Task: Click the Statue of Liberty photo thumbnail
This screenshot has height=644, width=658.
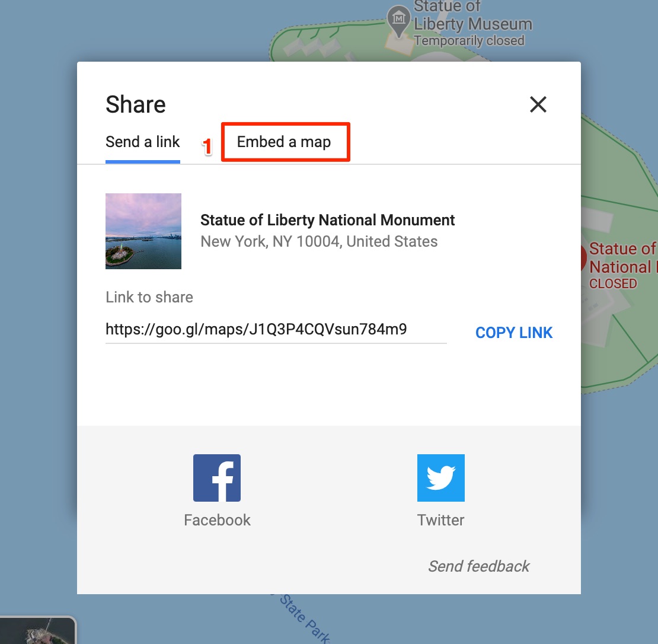Action: click(x=143, y=231)
